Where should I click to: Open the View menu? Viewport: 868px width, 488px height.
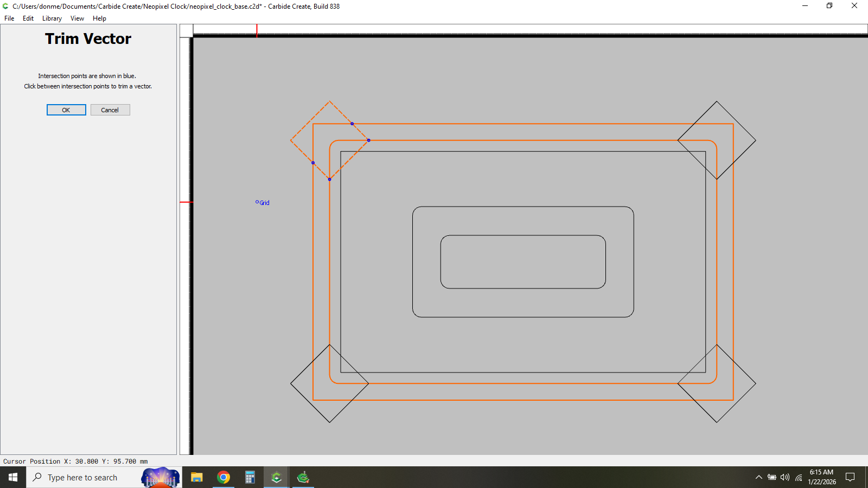[x=77, y=18]
